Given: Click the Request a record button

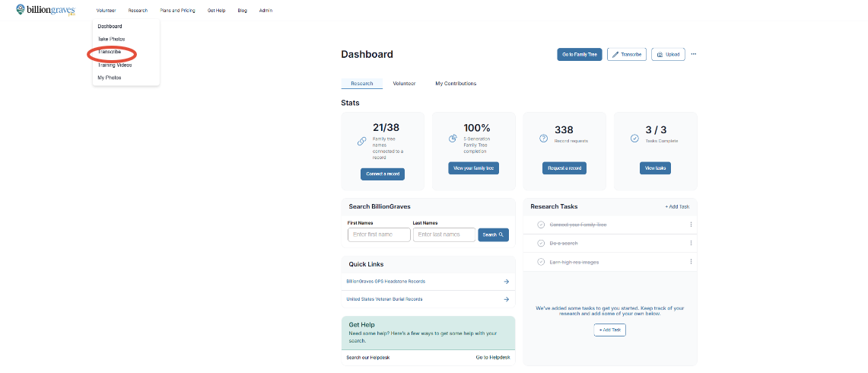Looking at the screenshot, I should tap(564, 168).
